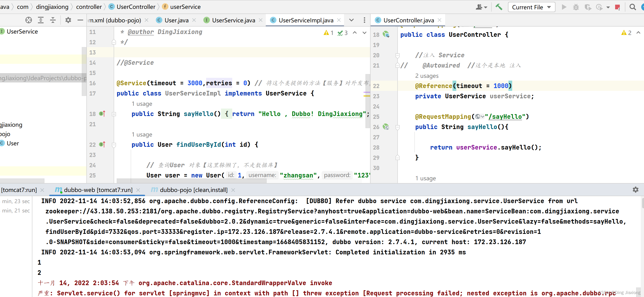Screen dimensions: 644x297
Task: Collapse the comment fold on UserController line 20
Action: [x=398, y=55]
